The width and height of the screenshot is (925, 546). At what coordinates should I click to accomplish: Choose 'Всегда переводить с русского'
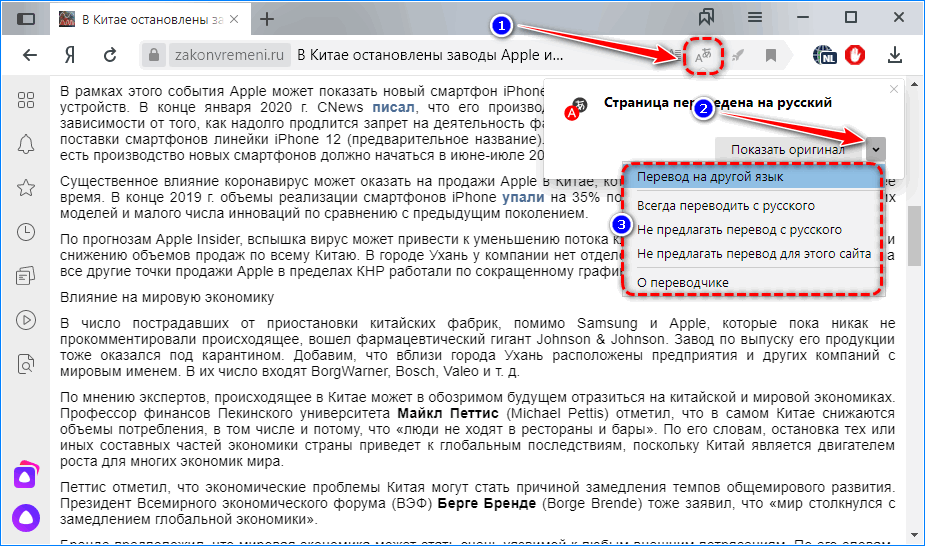click(752, 206)
